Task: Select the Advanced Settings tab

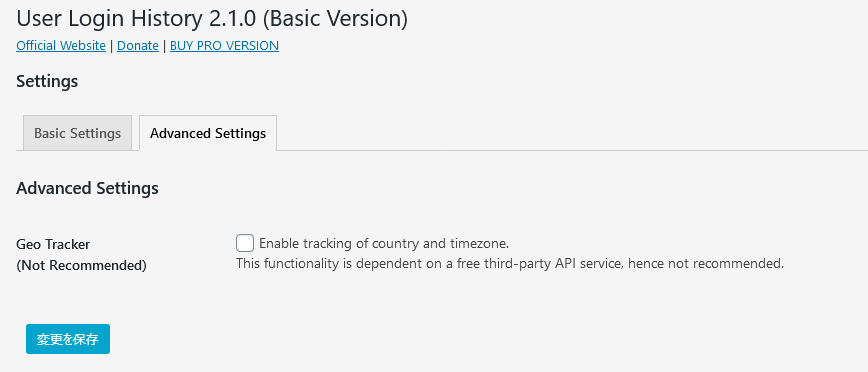Action: point(208,133)
